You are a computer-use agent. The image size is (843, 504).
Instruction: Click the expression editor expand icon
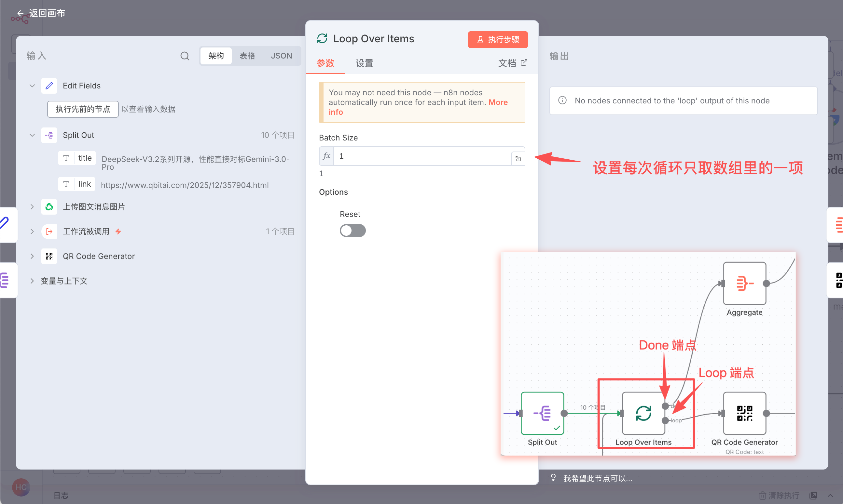tap(518, 159)
